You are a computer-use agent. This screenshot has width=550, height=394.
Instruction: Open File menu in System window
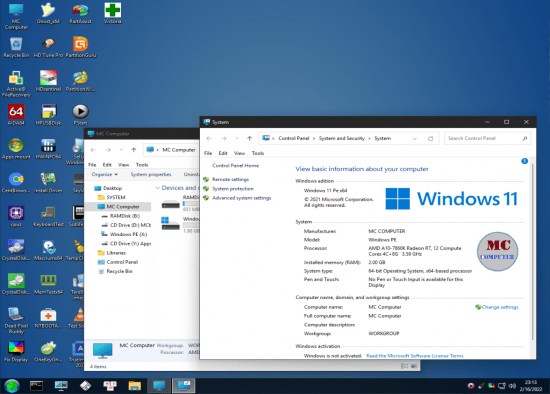(208, 153)
